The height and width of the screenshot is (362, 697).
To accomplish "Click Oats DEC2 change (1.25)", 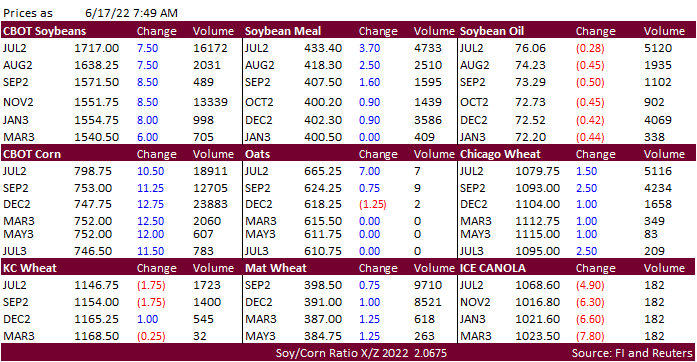I will [x=373, y=204].
